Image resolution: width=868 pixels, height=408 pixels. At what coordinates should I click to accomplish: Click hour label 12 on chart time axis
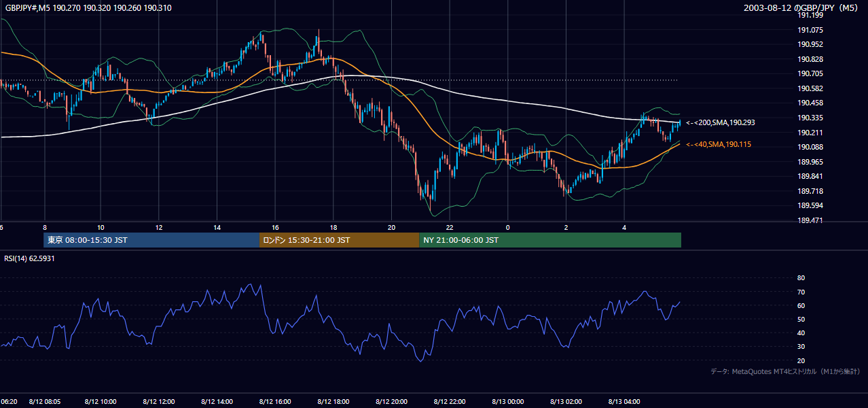158,227
